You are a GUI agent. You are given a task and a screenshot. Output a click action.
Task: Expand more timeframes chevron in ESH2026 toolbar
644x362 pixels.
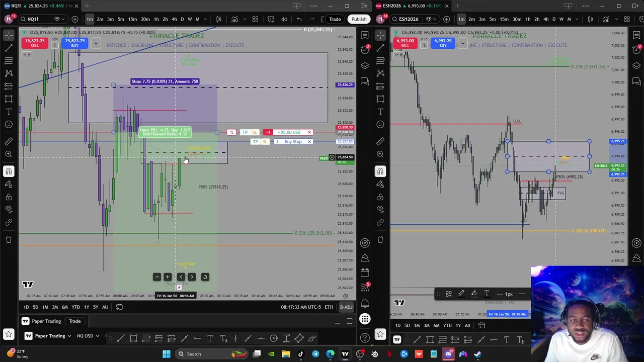577,19
